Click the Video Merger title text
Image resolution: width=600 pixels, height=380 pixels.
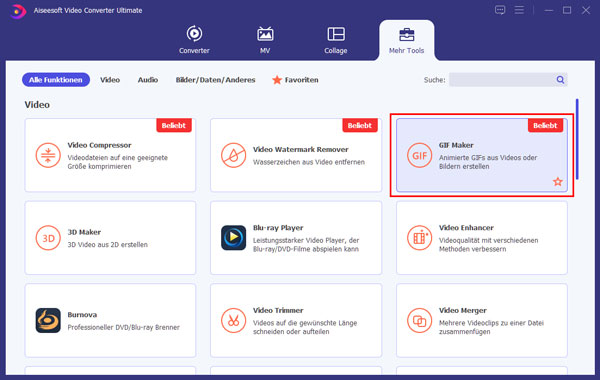[x=463, y=310]
